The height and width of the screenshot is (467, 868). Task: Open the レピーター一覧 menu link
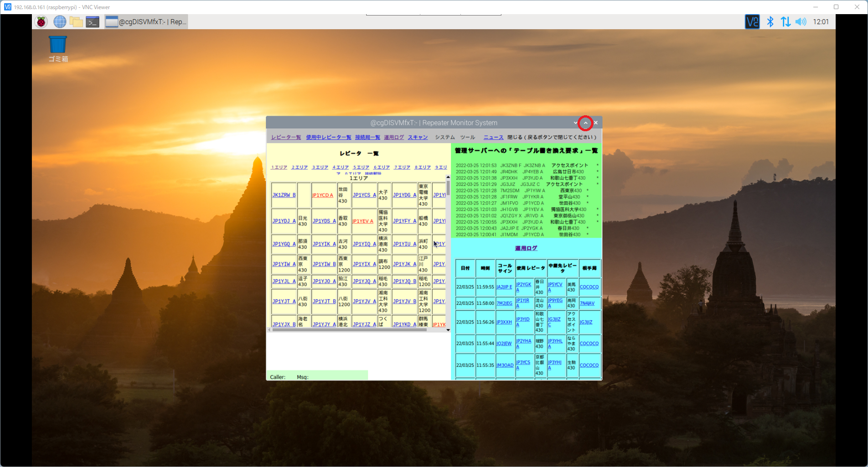(x=286, y=137)
